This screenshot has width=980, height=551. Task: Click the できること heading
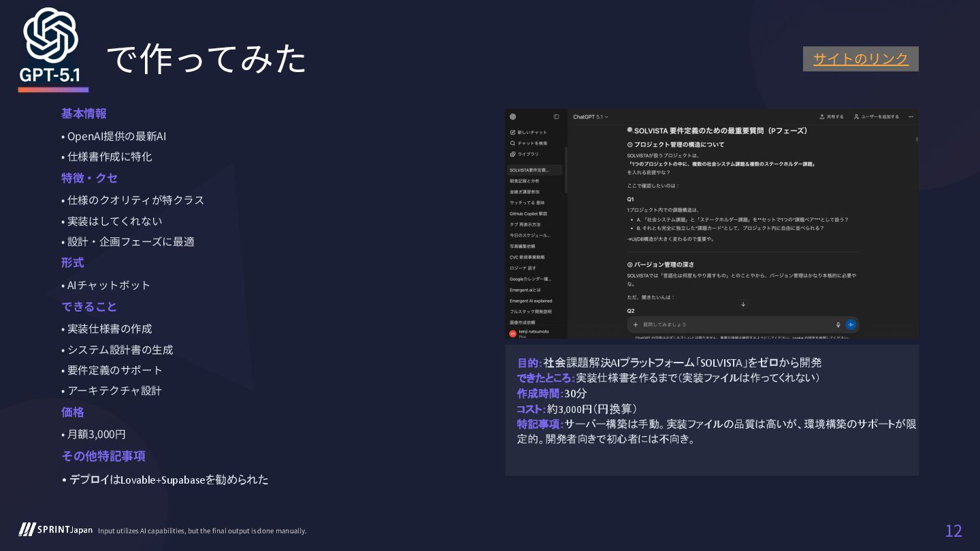point(89,307)
